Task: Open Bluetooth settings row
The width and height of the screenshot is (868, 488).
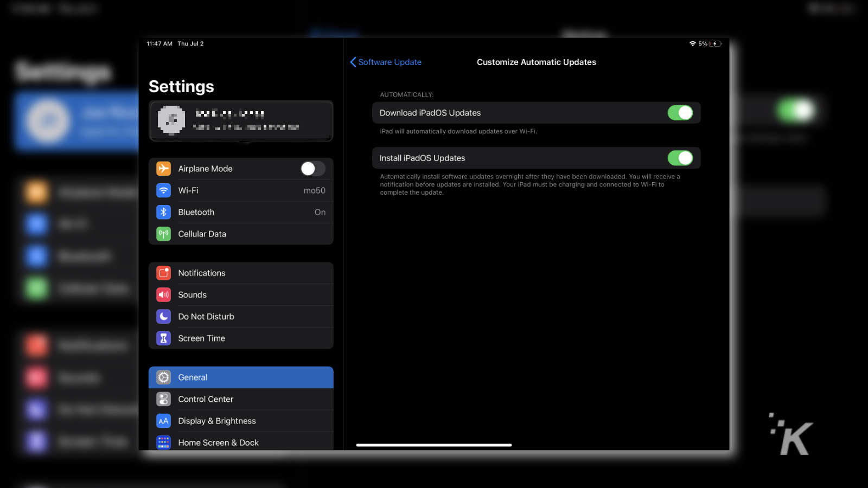Action: coord(241,212)
